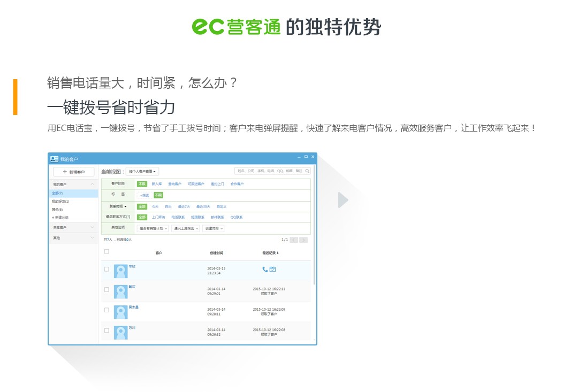Select 不限 in the 客户阶段 filter row
Viewport: 578px width, 392px height.
pyautogui.click(x=142, y=184)
